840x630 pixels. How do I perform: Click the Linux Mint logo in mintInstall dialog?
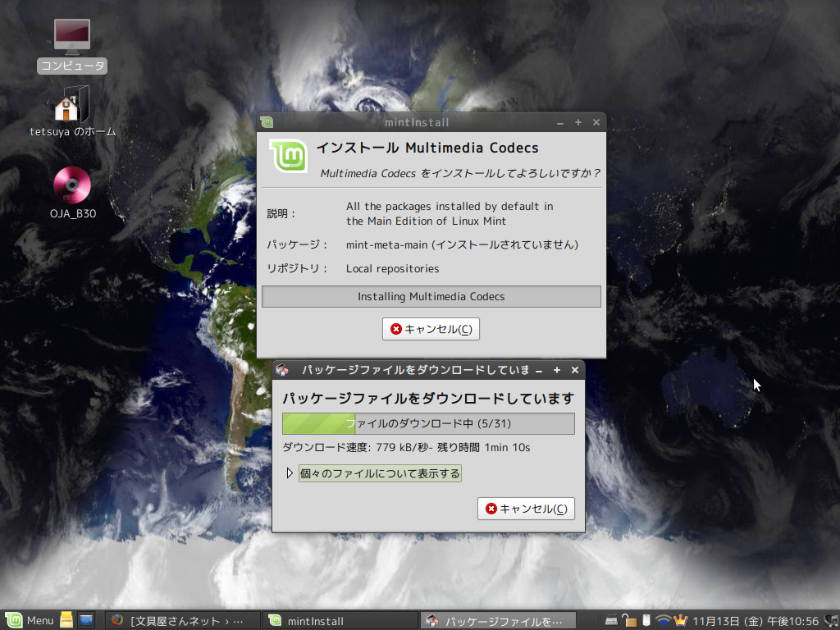coord(289,156)
